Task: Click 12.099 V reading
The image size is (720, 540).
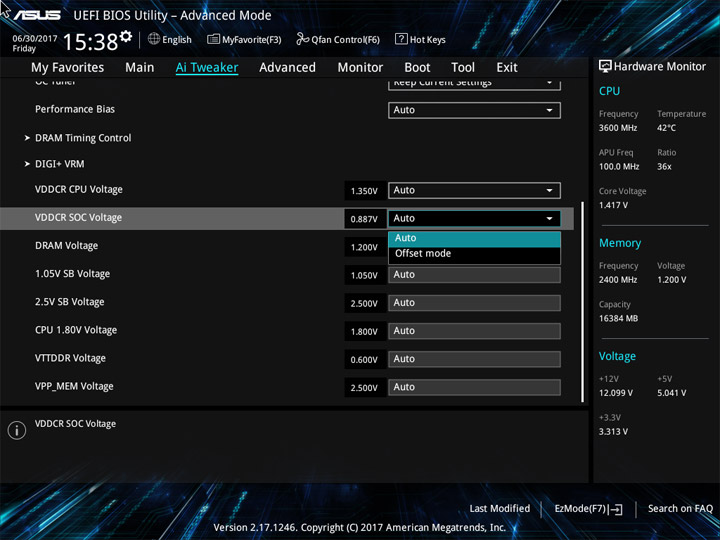Action: tap(616, 393)
